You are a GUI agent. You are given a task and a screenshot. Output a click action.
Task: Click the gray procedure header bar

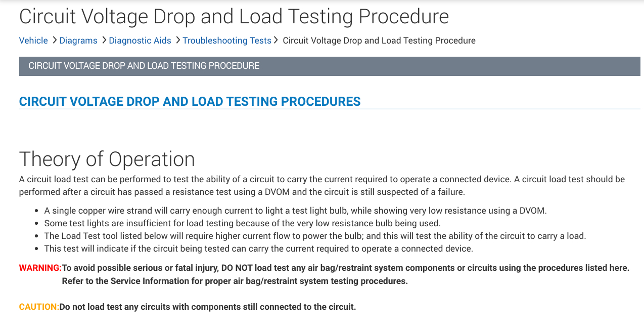pos(330,66)
